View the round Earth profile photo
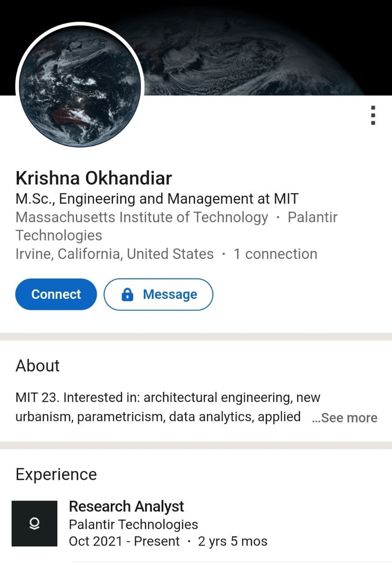The image size is (392, 565). tap(80, 85)
